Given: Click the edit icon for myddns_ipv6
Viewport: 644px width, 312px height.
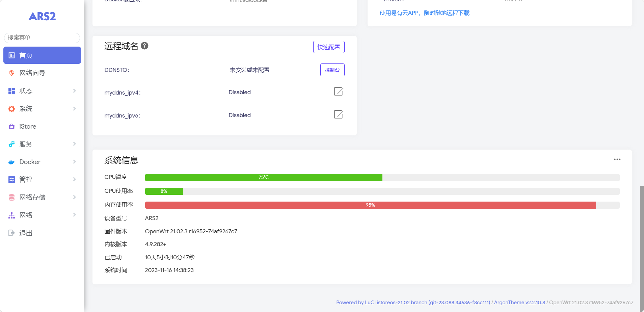Looking at the screenshot, I should tap(338, 114).
